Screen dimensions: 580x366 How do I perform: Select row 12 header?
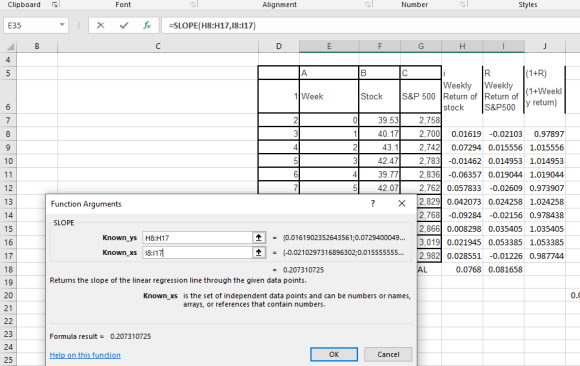coord(8,188)
